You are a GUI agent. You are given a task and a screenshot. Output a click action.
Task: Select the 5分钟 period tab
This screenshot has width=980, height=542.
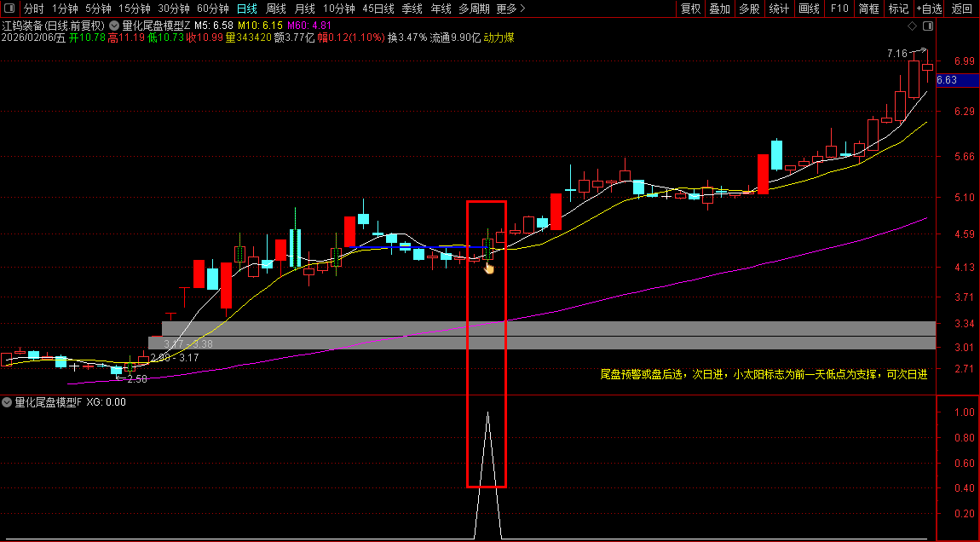pos(98,9)
